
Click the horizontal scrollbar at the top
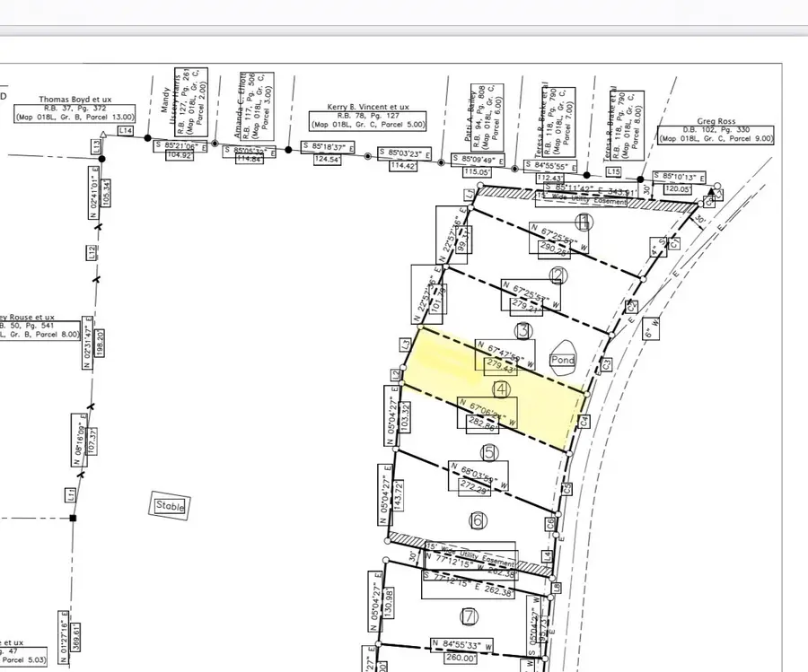(x=404, y=28)
